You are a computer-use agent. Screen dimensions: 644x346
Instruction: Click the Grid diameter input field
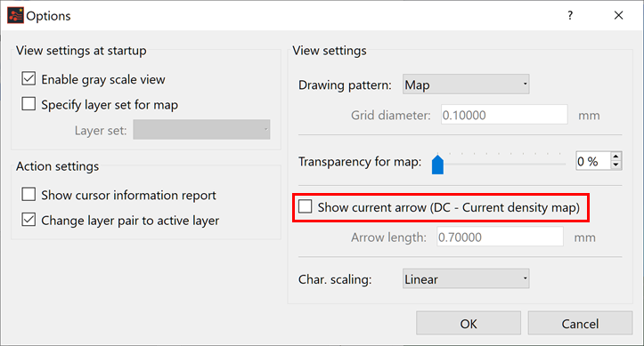504,115
